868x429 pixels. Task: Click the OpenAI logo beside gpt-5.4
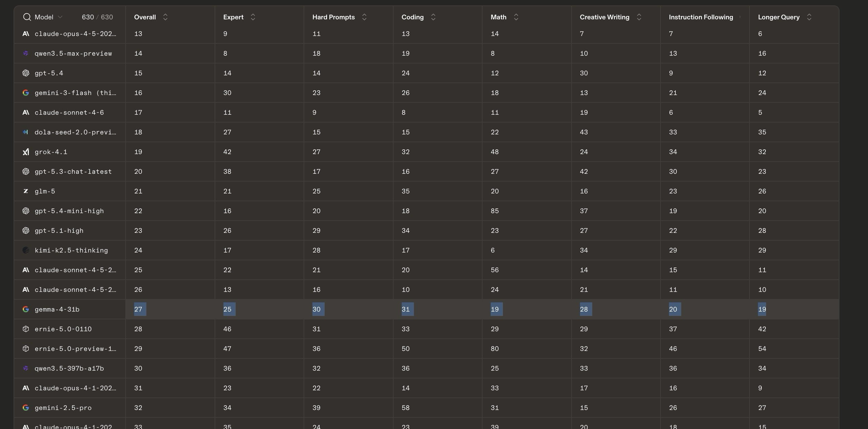tap(26, 73)
